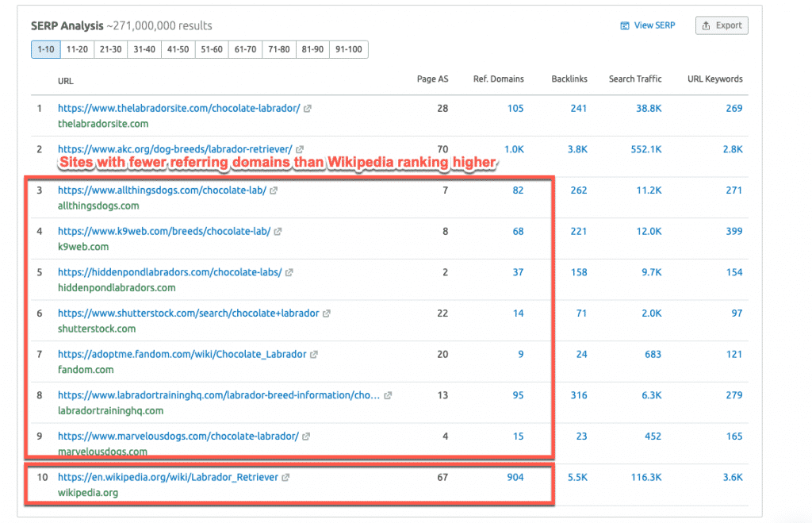812x523 pixels.
Task: Open the 41-50 results range
Action: 178,49
